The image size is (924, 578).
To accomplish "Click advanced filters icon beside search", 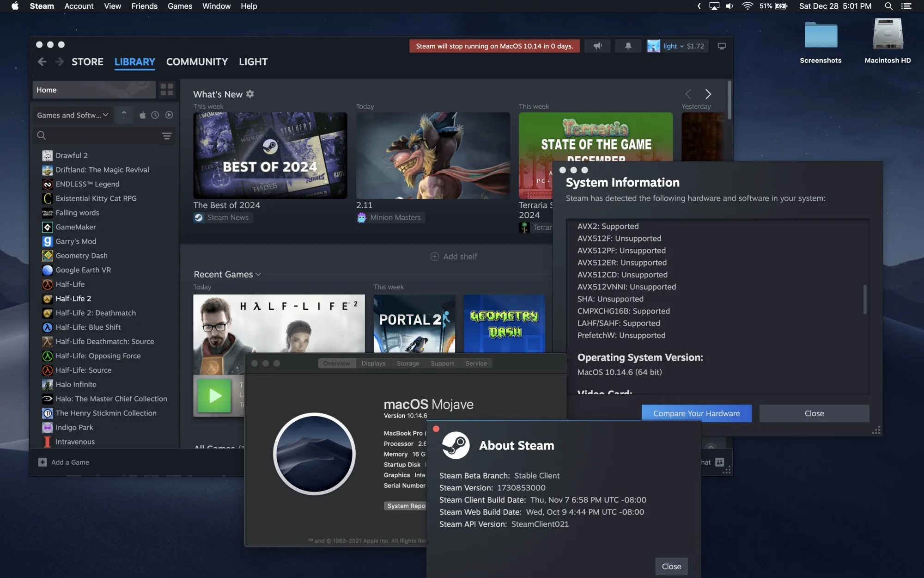I will pyautogui.click(x=166, y=135).
